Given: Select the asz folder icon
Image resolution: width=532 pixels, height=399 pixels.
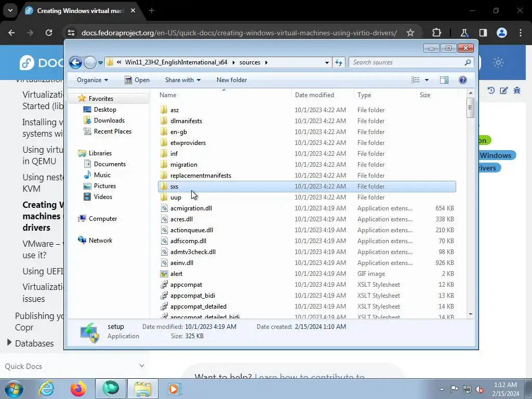Looking at the screenshot, I should [x=164, y=110].
